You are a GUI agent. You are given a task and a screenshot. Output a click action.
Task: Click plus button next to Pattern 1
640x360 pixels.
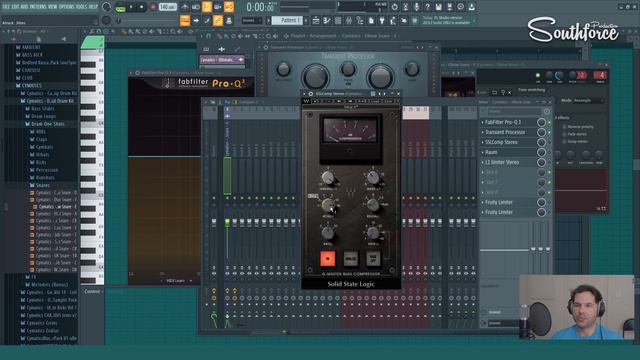coord(307,20)
